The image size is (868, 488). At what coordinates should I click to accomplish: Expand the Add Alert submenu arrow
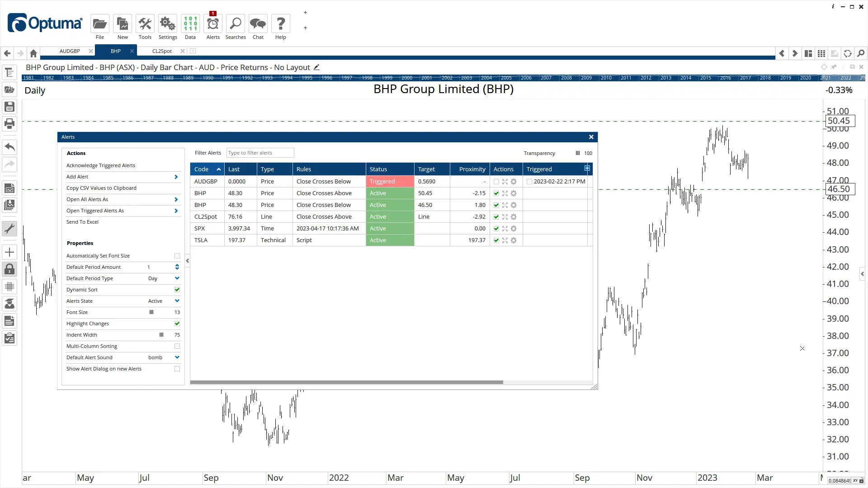[176, 177]
